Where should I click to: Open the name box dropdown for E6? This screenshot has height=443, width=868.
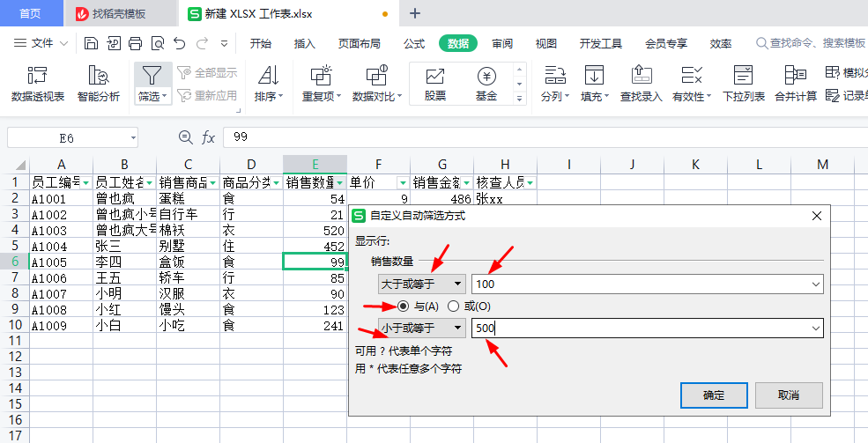pos(133,137)
